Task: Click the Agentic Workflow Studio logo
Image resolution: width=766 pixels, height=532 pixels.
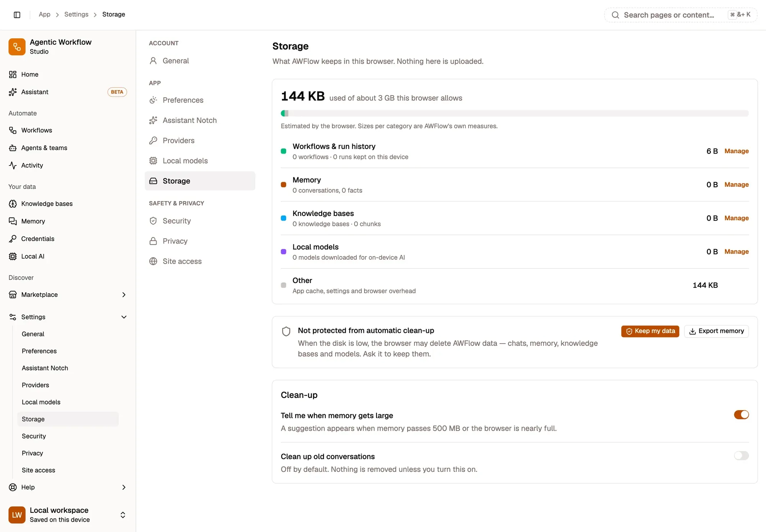Action: click(17, 47)
